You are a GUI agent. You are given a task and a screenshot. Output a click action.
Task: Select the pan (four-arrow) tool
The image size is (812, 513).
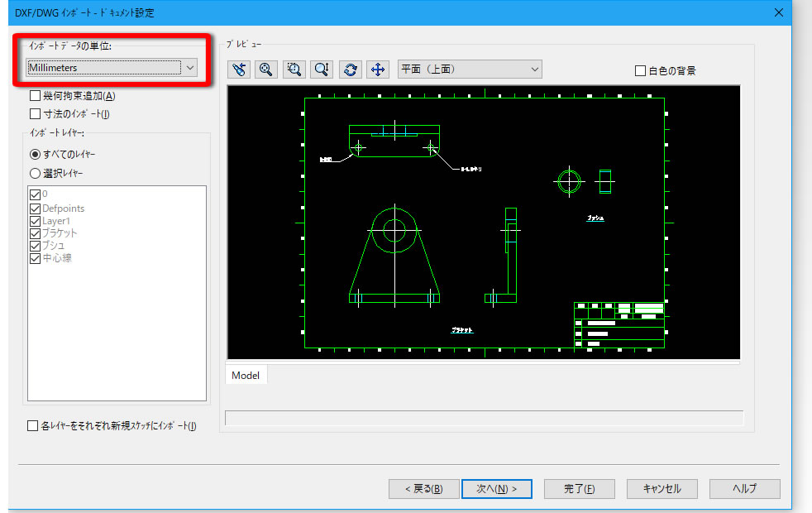(378, 70)
